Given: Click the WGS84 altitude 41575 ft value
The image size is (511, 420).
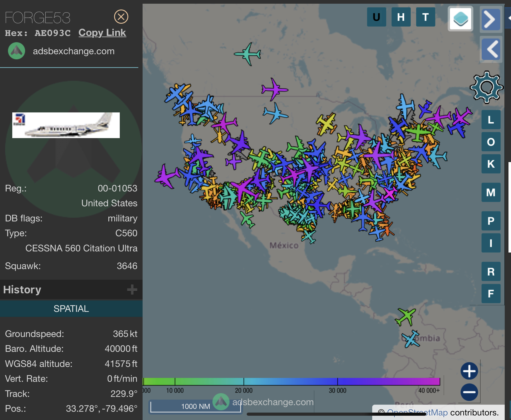Looking at the screenshot, I should (x=121, y=364).
